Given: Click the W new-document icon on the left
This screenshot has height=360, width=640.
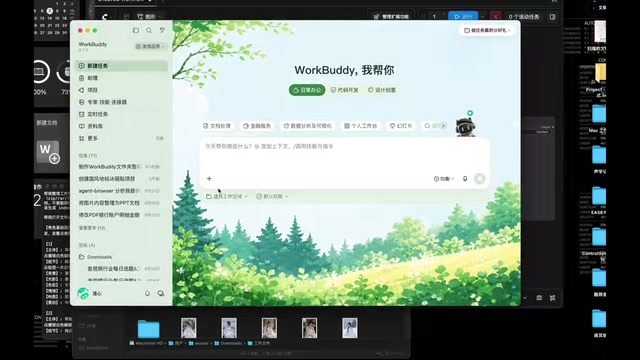Looking at the screenshot, I should 49,153.
